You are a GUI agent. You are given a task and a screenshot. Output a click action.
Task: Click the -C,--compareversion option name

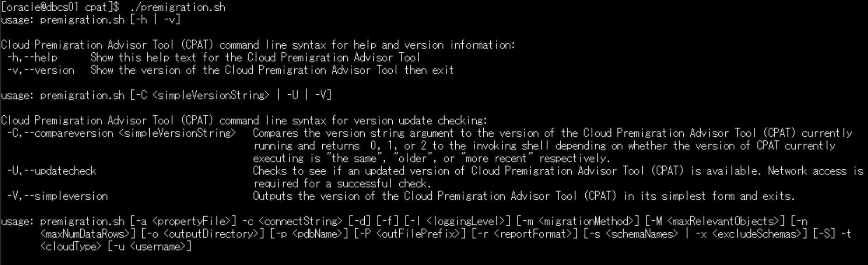(60, 133)
